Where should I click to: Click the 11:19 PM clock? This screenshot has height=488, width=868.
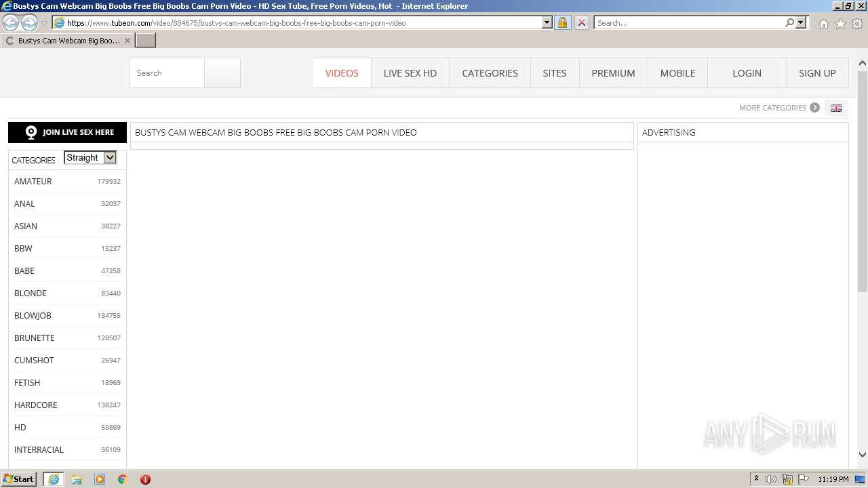[833, 479]
